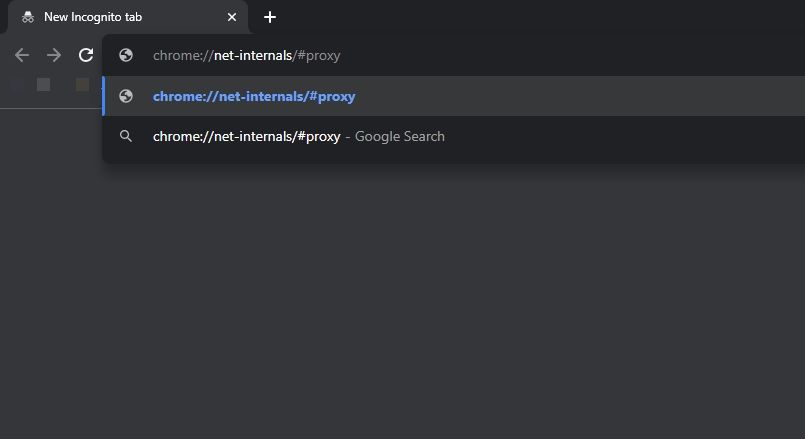Click the magnifier icon in the search suggestion
The image size is (805, 439).
pos(126,136)
